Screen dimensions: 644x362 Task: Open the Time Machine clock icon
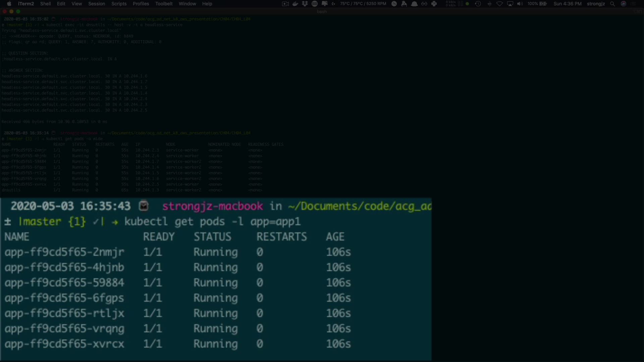pyautogui.click(x=478, y=4)
